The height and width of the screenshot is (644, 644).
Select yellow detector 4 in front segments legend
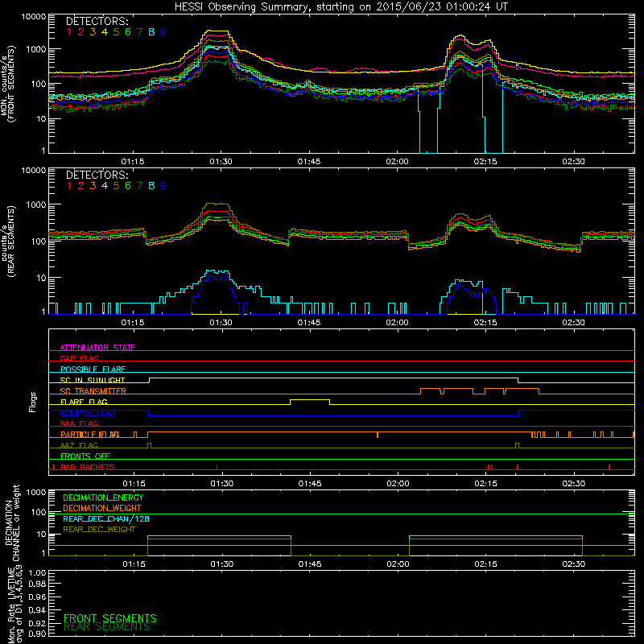[105, 32]
